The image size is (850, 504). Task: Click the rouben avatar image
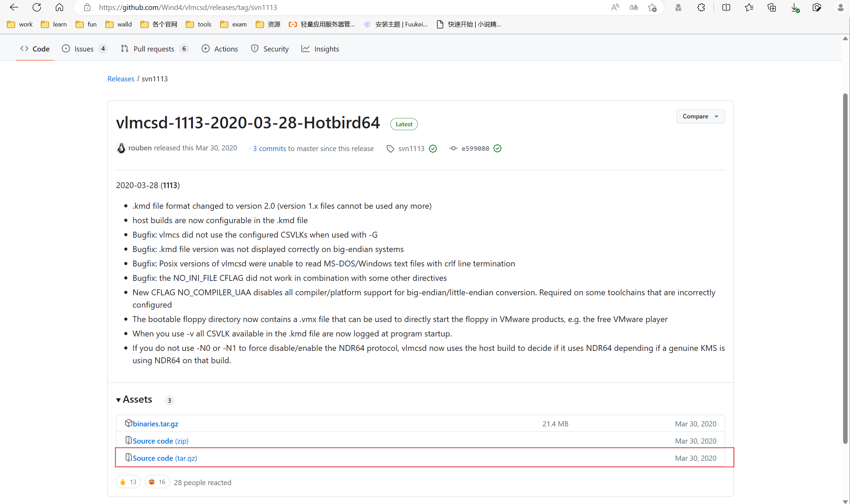(x=121, y=148)
